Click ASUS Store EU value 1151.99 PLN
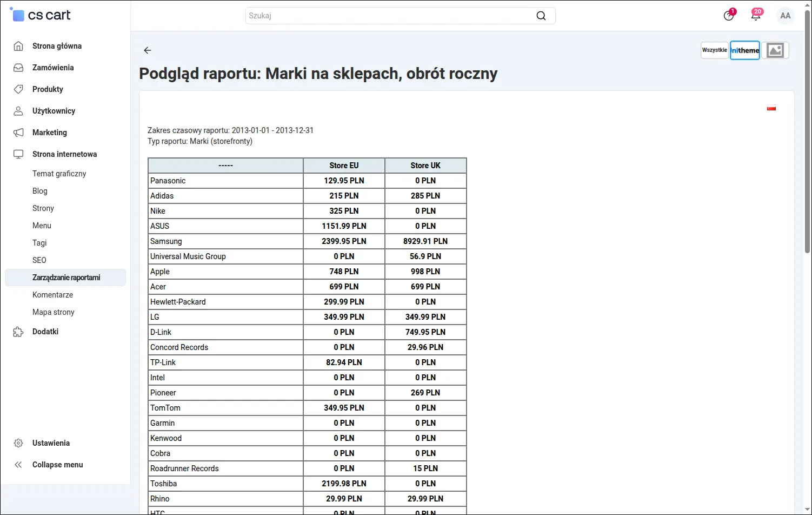 [x=344, y=226]
